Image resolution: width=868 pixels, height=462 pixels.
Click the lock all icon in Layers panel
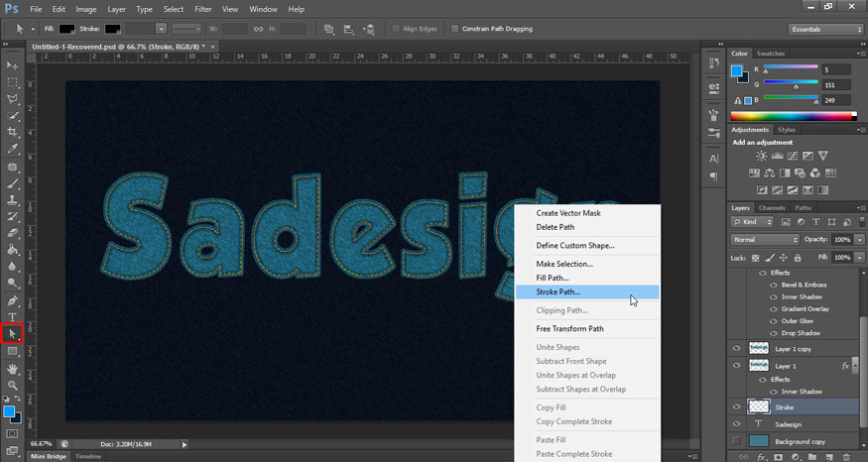(x=798, y=258)
